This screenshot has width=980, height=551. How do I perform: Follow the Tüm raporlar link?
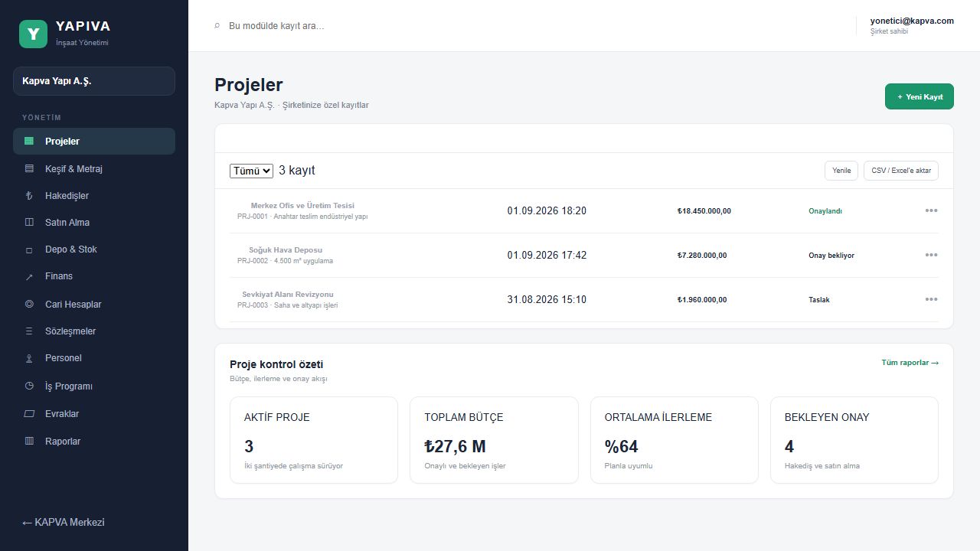pos(910,363)
